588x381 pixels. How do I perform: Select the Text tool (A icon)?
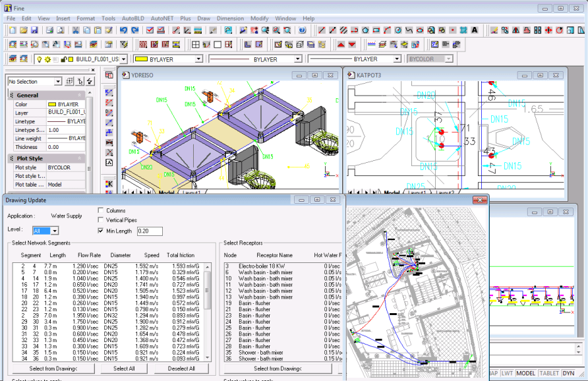pyautogui.click(x=475, y=30)
